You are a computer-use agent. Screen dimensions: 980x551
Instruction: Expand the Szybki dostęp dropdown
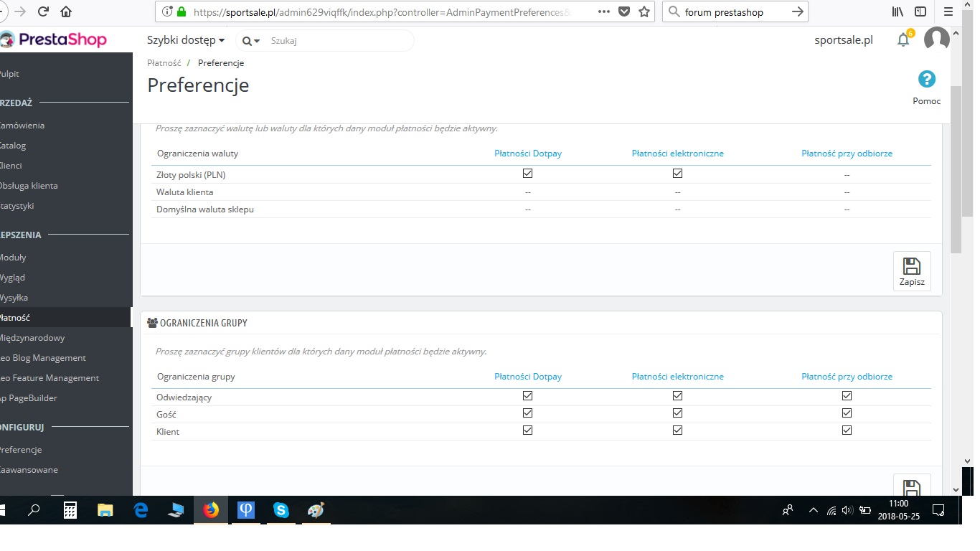pos(186,40)
